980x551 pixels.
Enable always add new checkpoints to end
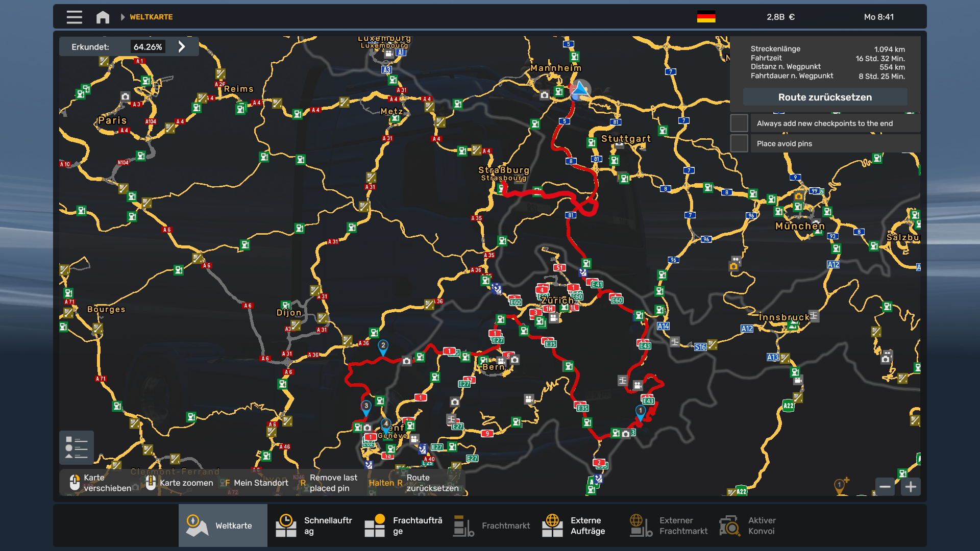(739, 123)
